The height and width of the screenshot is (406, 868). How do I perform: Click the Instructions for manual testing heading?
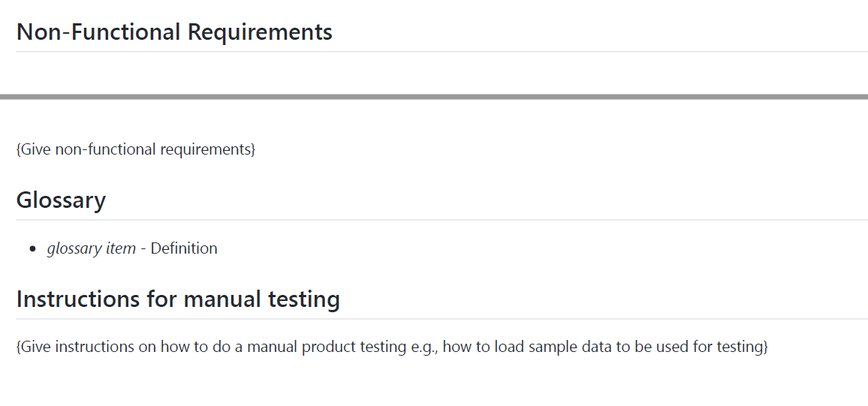pos(178,299)
